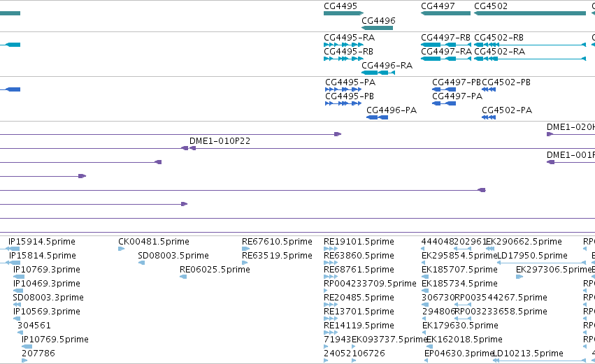Click EST EP04630.3prime
The width and height of the screenshot is (595, 364).
click(x=459, y=354)
